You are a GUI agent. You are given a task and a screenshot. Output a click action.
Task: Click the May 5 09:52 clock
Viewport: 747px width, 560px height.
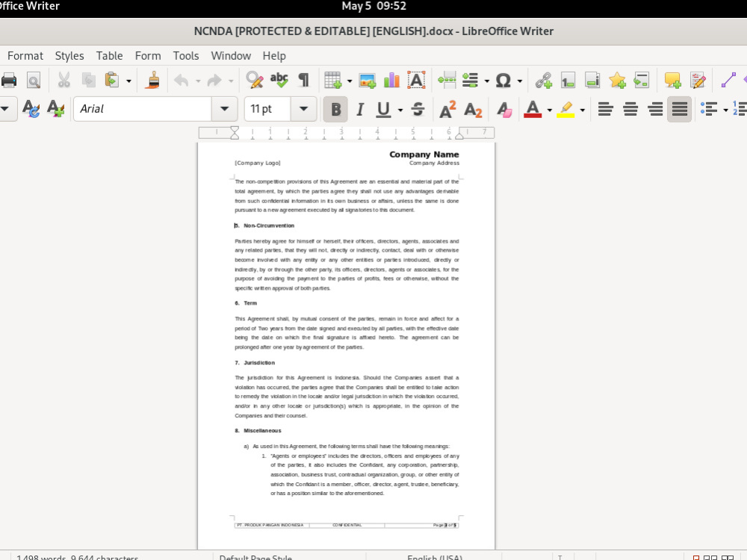click(x=374, y=6)
